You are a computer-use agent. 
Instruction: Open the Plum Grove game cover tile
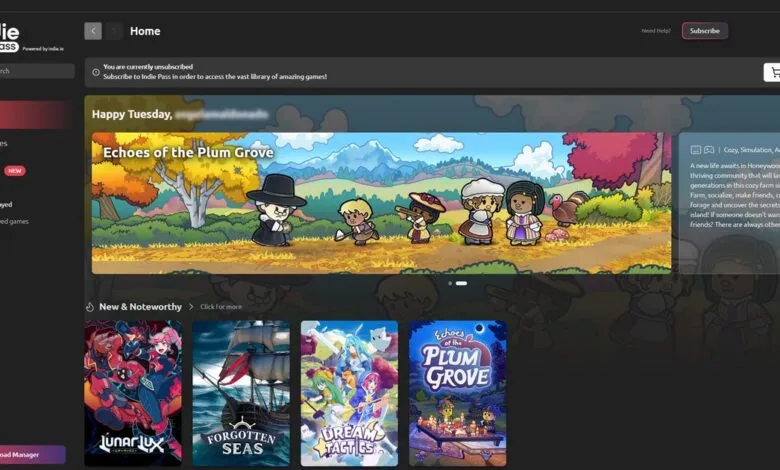pos(458,393)
